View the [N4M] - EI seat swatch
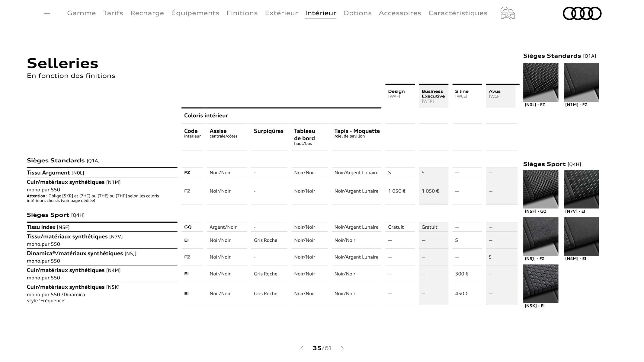The image size is (644, 362). click(x=581, y=236)
